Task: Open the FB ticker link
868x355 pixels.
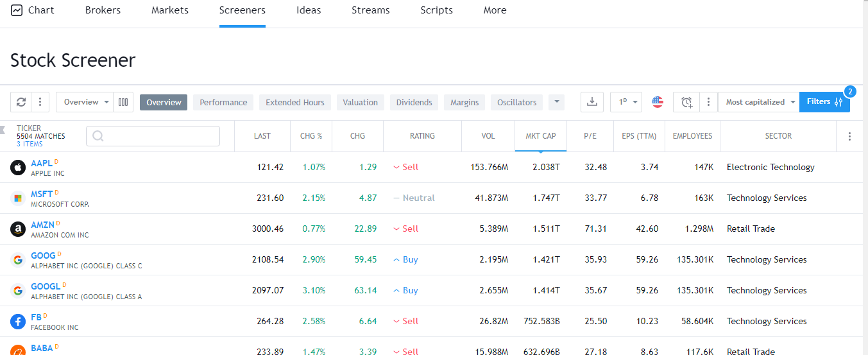Action: pos(36,317)
